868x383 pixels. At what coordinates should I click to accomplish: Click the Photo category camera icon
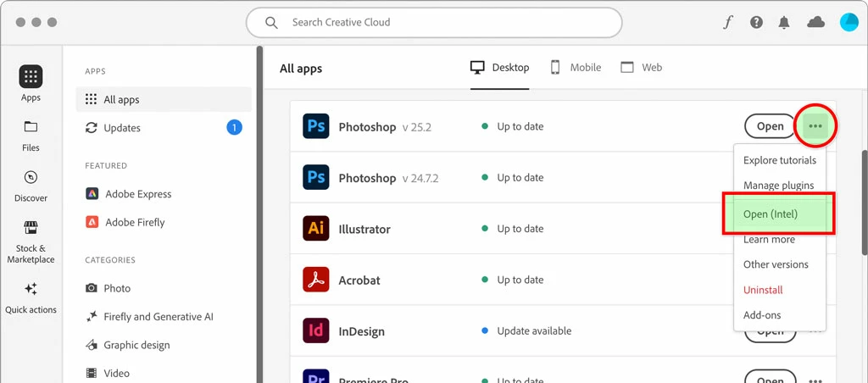(x=92, y=288)
